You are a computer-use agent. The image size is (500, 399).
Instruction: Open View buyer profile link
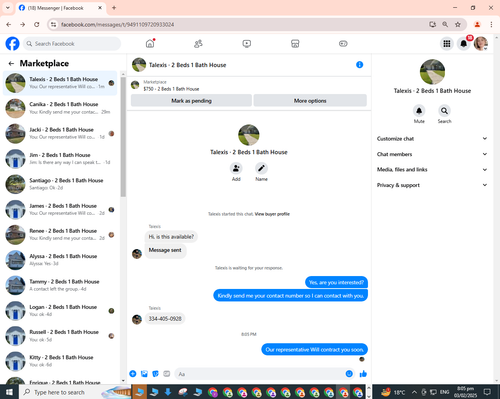point(272,214)
